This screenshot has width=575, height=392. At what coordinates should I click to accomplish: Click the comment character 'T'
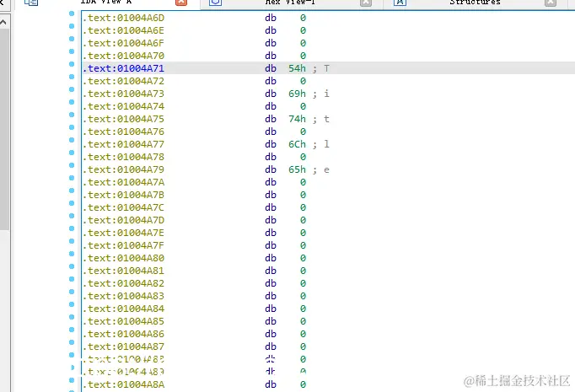coord(327,68)
